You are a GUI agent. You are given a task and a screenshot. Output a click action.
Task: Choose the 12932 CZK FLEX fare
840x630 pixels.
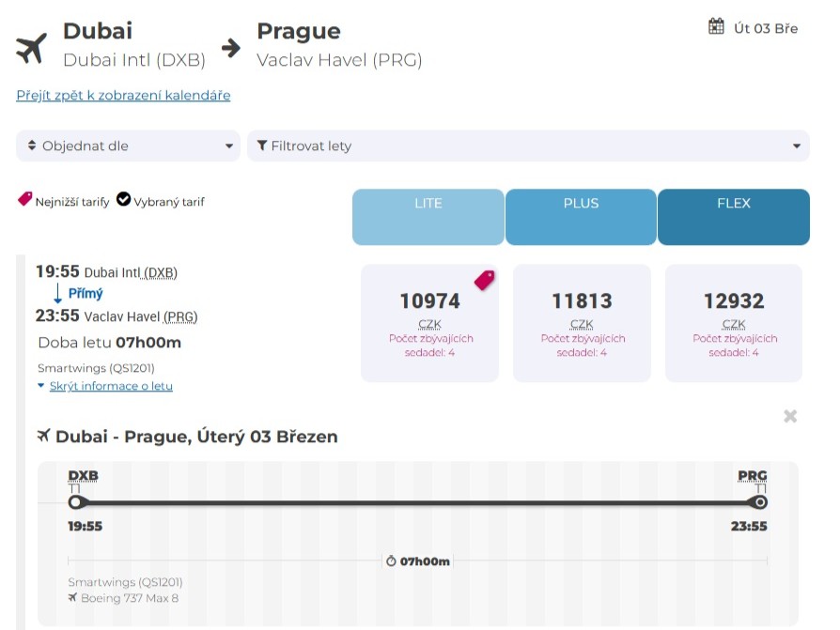coord(734,323)
